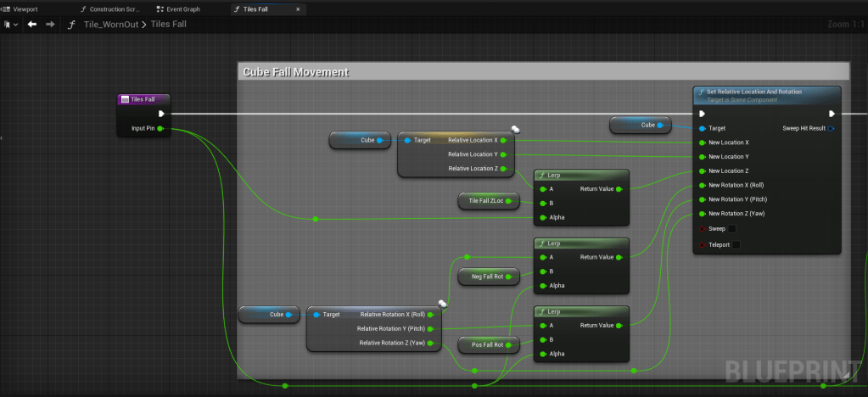Image resolution: width=868 pixels, height=397 pixels.
Task: Enable the Sweep checkbox
Action: tap(732, 228)
